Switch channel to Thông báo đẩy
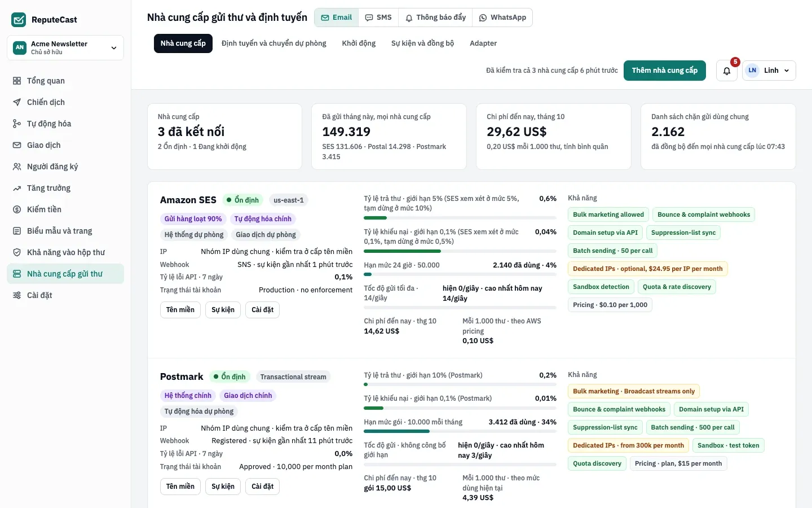The height and width of the screenshot is (508, 812). (436, 17)
